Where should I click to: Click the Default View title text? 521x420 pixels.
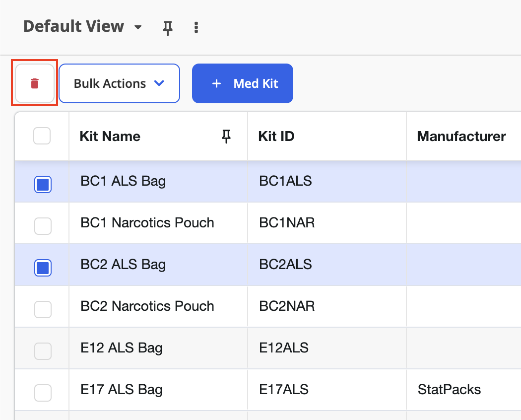pos(73,26)
